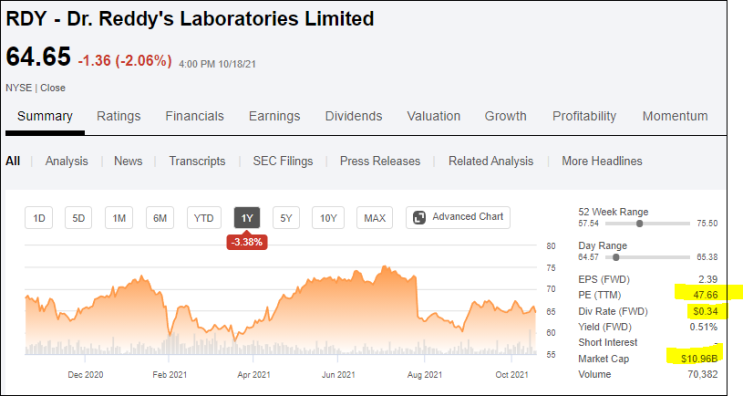Set chart range to 5D
The image size is (743, 396).
(x=78, y=218)
